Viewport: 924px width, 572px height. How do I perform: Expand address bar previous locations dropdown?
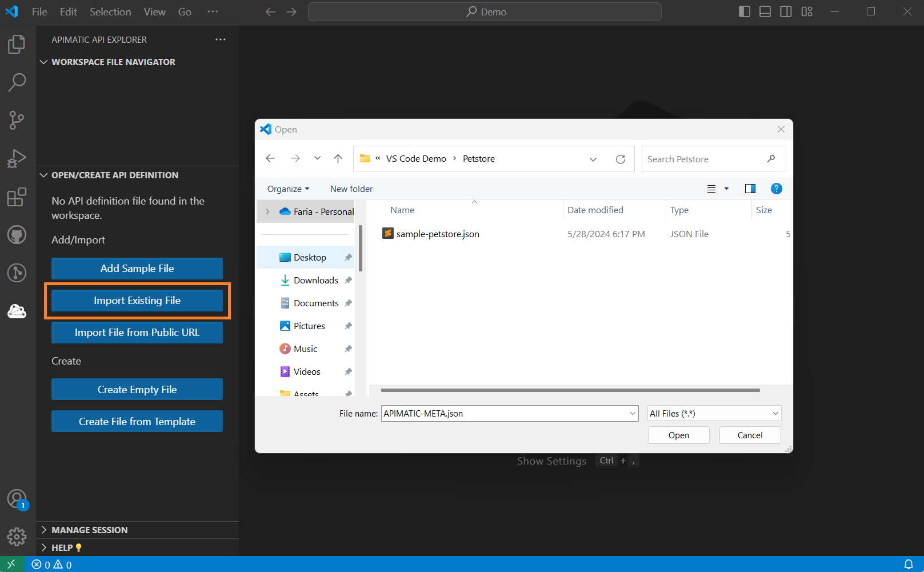[593, 159]
